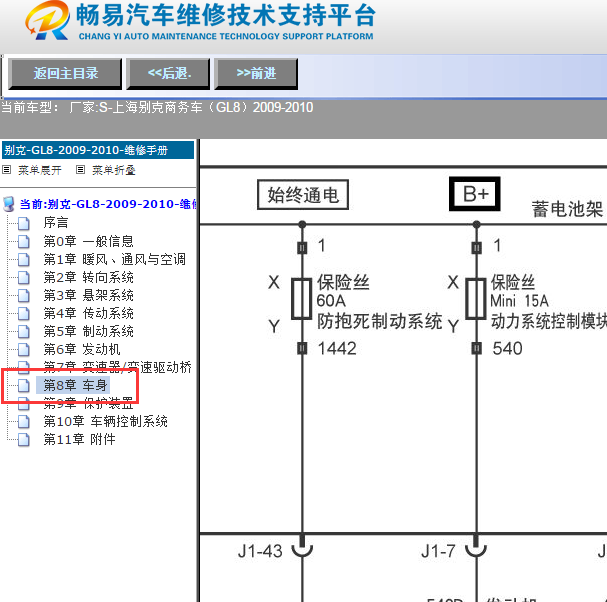Click the 60A fuse symbol
607x602 pixels.
click(x=302, y=299)
